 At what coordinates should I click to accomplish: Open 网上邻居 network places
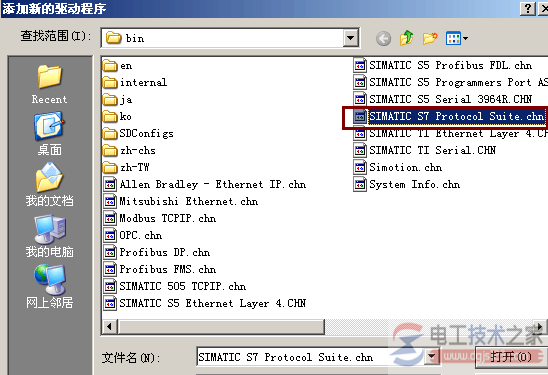[x=49, y=287]
